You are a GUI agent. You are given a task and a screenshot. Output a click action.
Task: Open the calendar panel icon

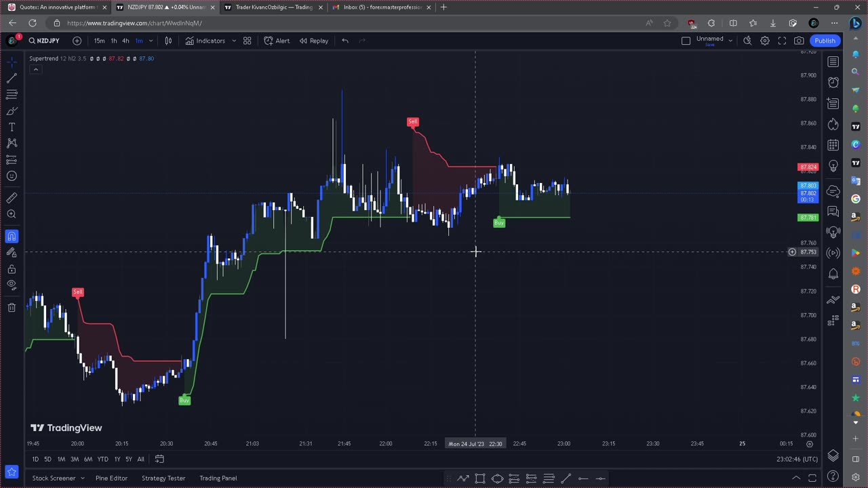pos(833,145)
